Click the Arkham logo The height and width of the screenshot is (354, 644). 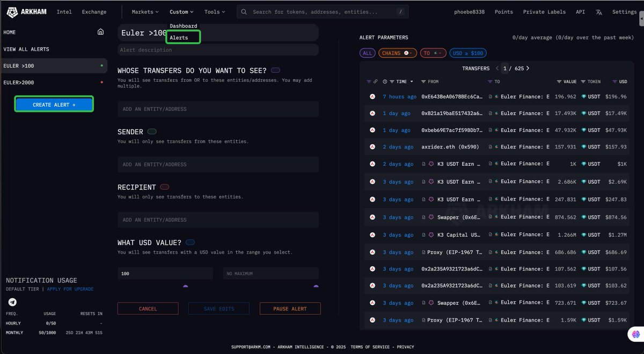pos(27,12)
